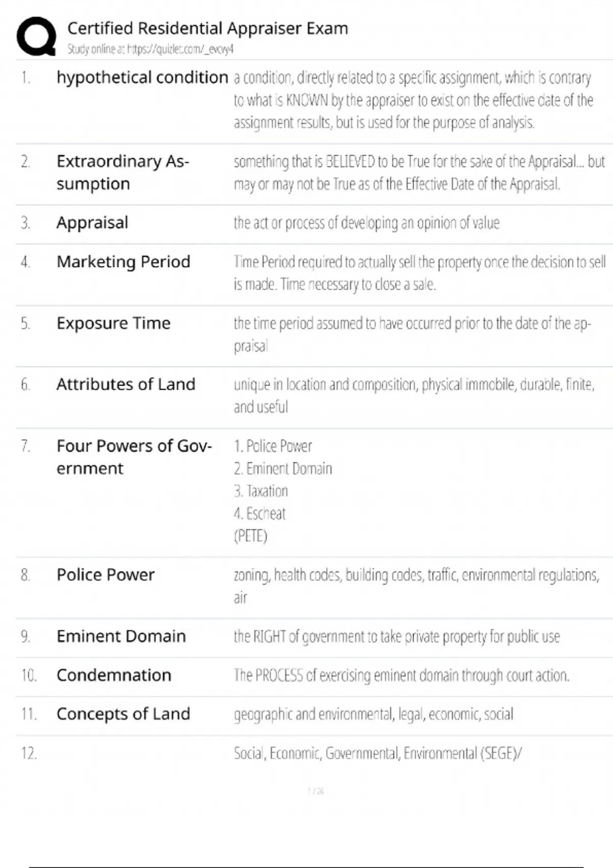Click the page number indicator at bottom

[x=316, y=791]
